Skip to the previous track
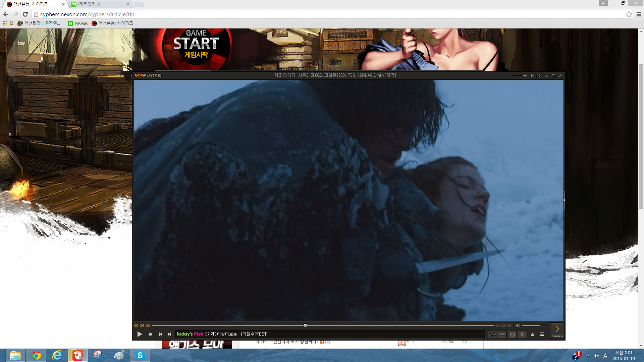The width and height of the screenshot is (644, 362). pyautogui.click(x=160, y=334)
